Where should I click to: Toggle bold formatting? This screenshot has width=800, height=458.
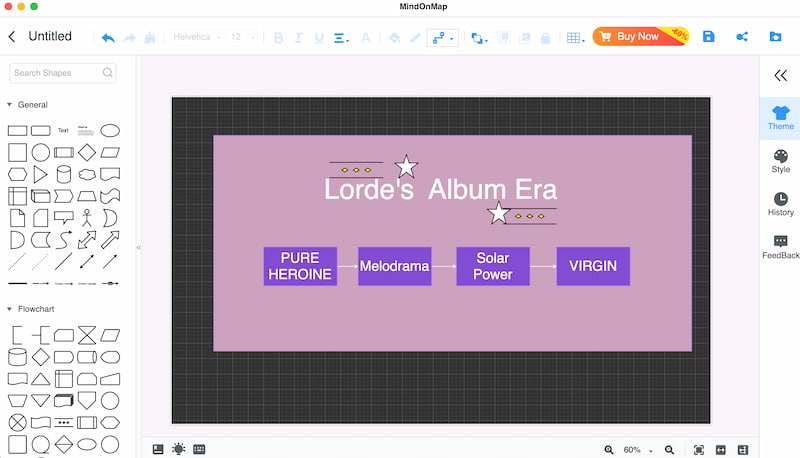coord(278,38)
